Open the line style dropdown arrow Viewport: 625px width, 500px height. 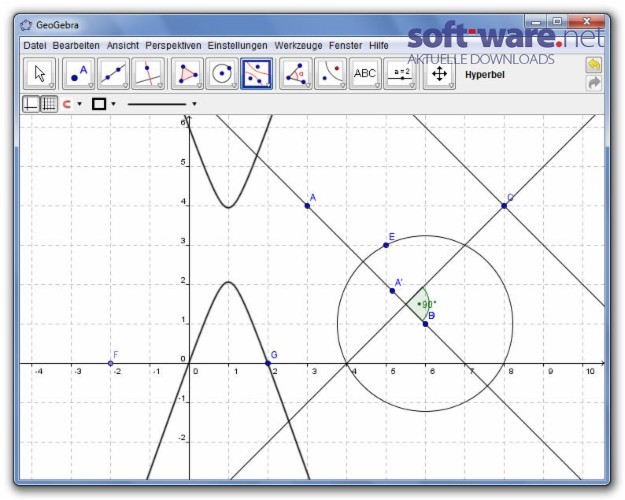point(194,104)
